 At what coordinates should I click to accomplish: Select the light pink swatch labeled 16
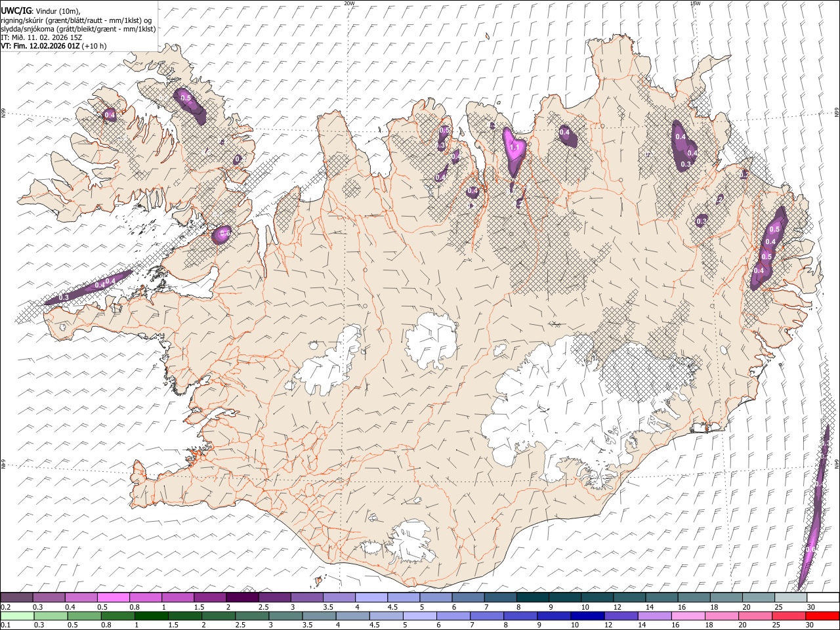point(689,616)
